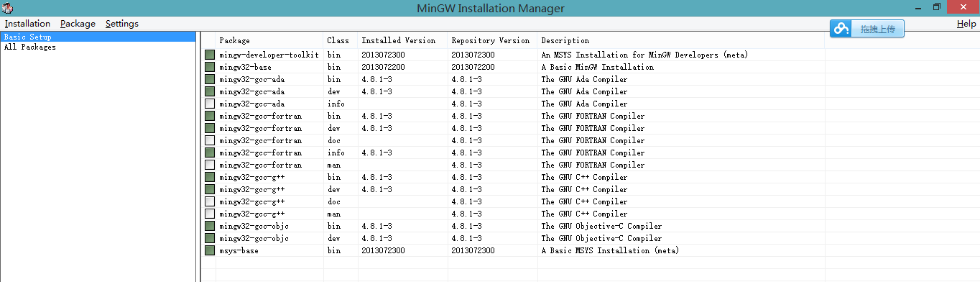980x282 pixels.
Task: Mark checkbox for mingw32-gcc-g++ man
Action: 209,214
